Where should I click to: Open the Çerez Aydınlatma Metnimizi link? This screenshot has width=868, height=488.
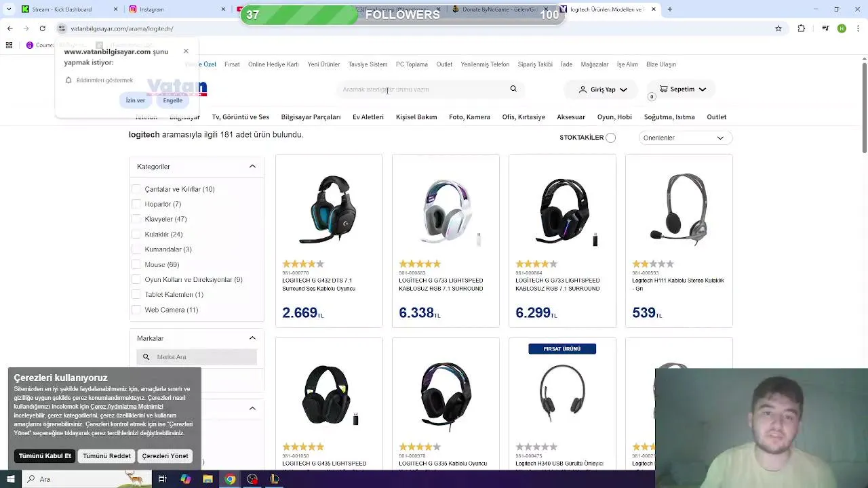(127, 407)
